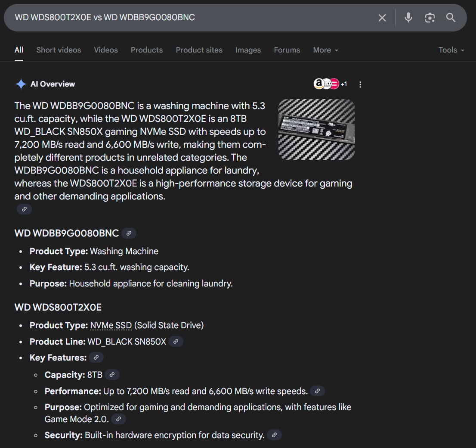This screenshot has width=476, height=448.
Task: Start voice search with microphone icon
Action: coord(408,18)
